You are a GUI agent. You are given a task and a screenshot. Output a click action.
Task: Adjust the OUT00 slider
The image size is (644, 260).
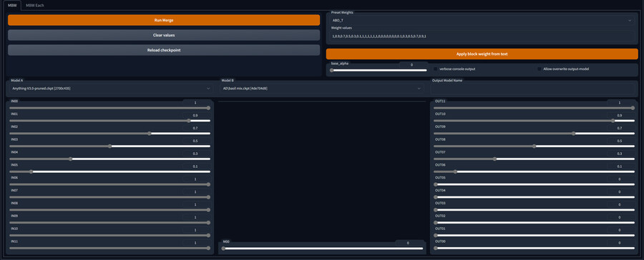[535, 248]
